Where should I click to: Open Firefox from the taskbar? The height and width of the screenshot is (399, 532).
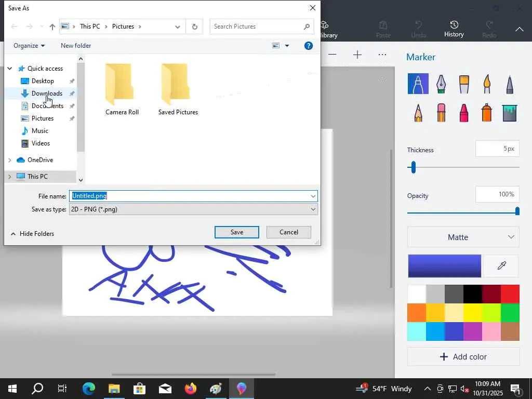click(x=191, y=389)
